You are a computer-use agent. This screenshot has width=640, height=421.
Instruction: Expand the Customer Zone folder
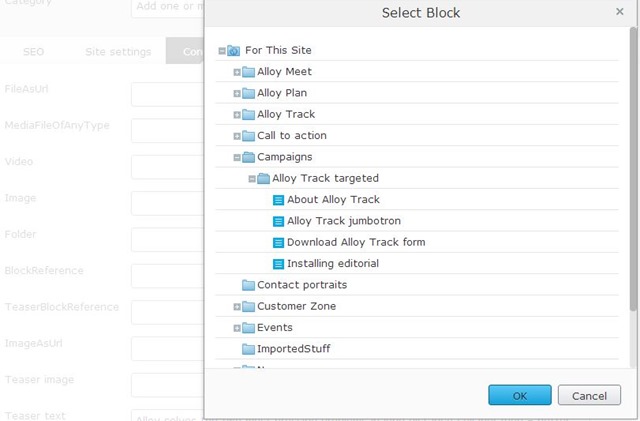237,307
